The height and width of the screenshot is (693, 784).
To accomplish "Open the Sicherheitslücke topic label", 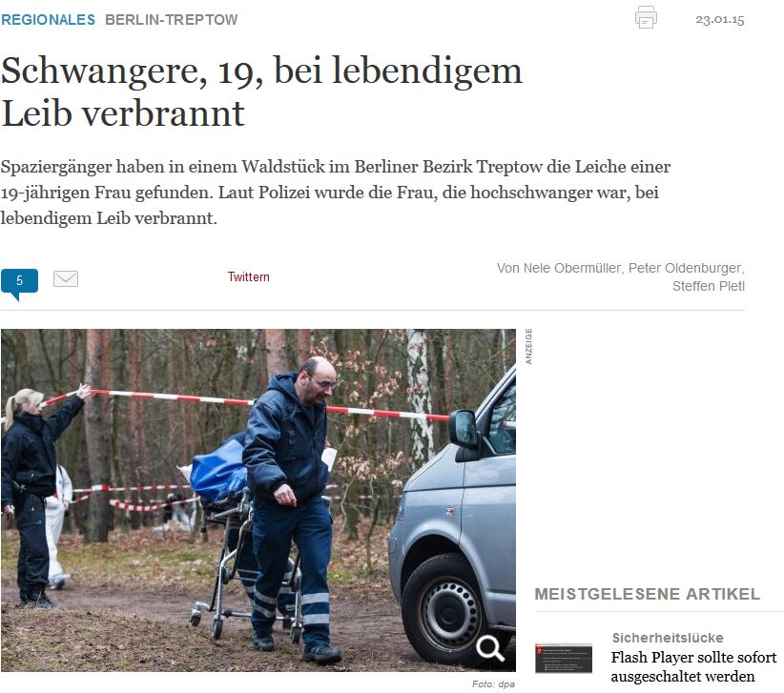I will [x=668, y=638].
